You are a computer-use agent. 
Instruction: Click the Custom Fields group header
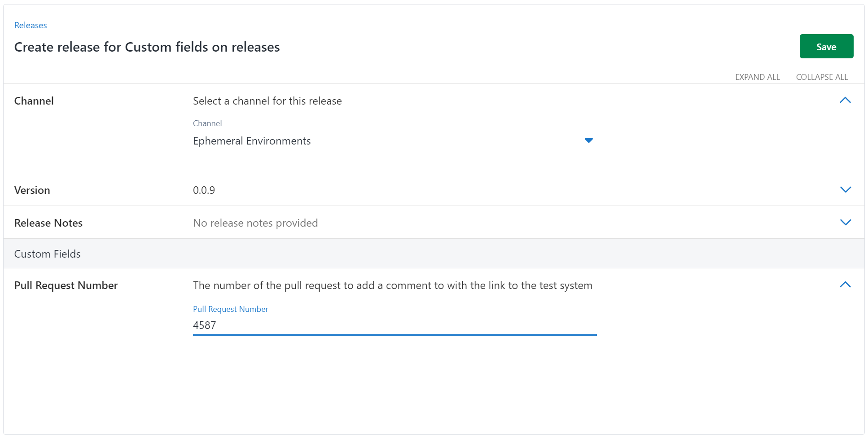[x=48, y=254]
